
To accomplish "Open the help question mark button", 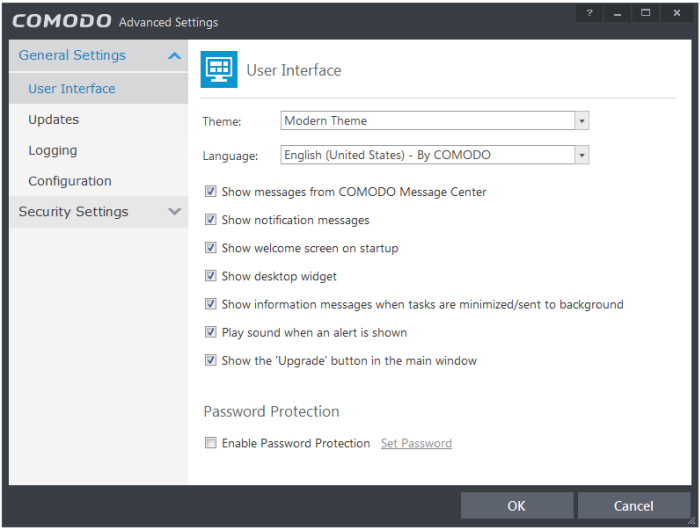I will pos(589,13).
